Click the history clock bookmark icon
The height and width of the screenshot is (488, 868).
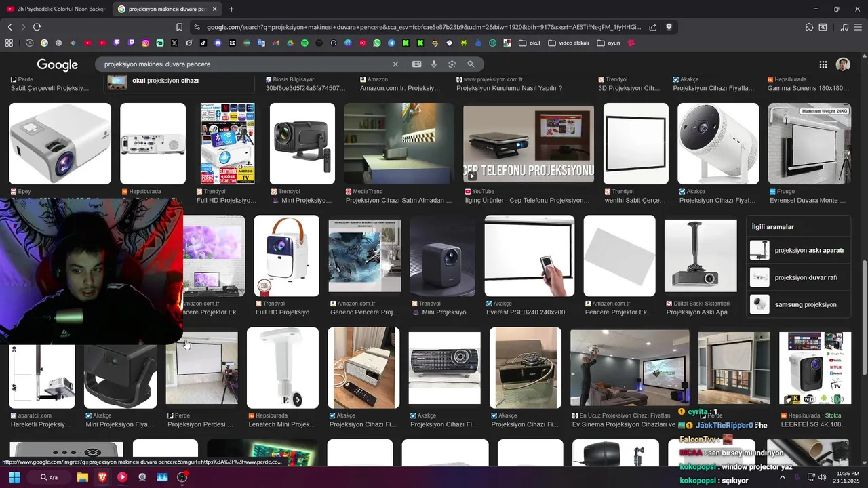[x=30, y=43]
